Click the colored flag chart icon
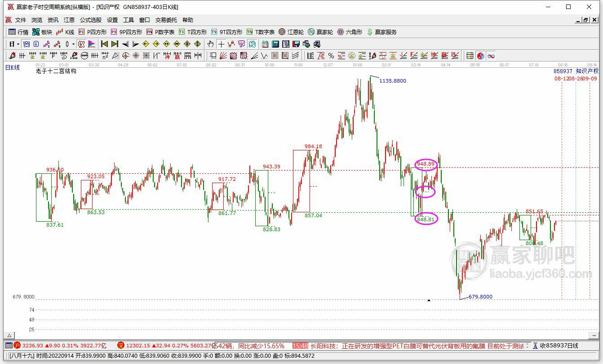The image size is (603, 364). click(x=92, y=44)
